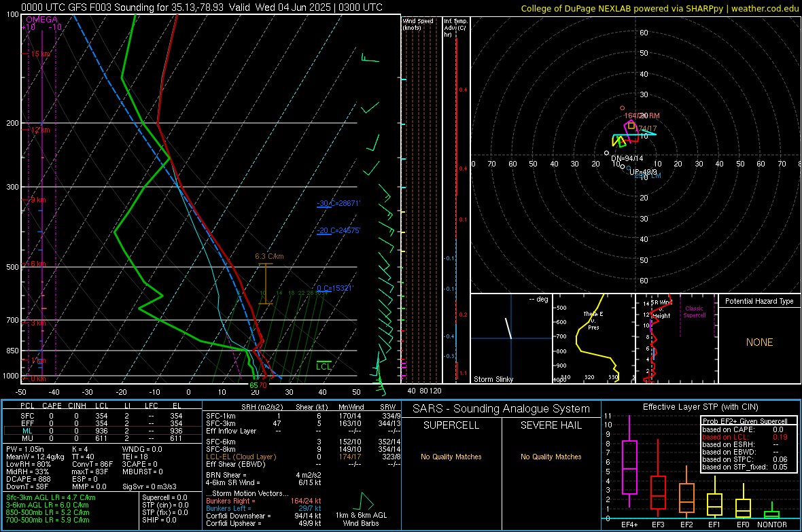Click the Inf. Temp. Adv. panel header
Screen dimensions: 802x532
pyautogui.click(x=456, y=28)
